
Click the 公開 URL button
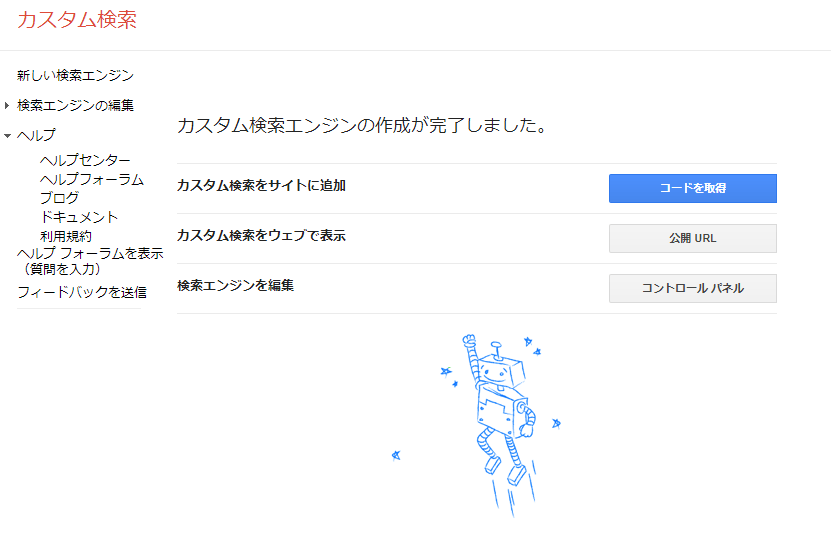tap(693, 239)
